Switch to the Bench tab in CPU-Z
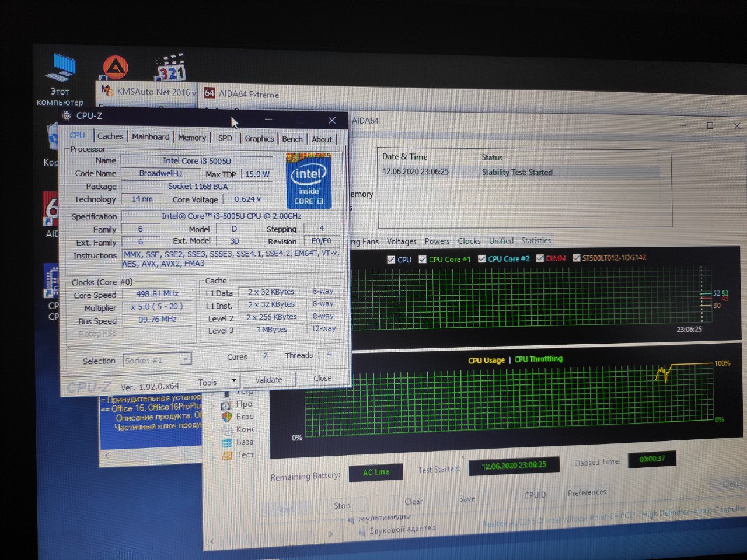Image resolution: width=747 pixels, height=560 pixels. [292, 139]
